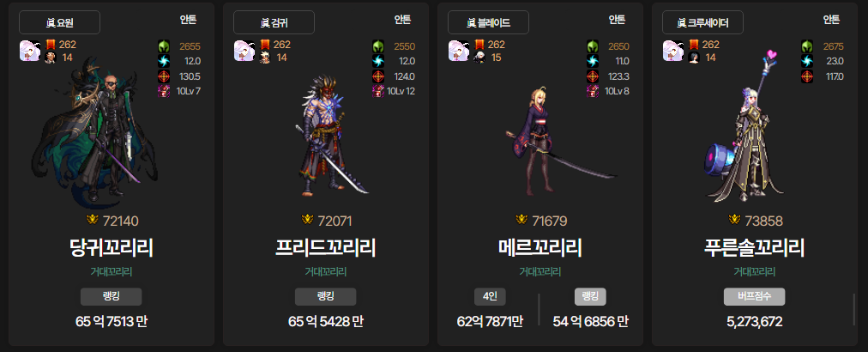This screenshot has height=352, width=868.
Task: Click the 眞 검귀 class badge
Action: [274, 22]
